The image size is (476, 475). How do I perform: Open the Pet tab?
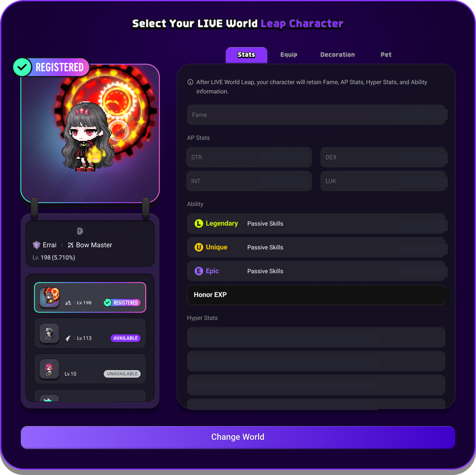pos(386,54)
